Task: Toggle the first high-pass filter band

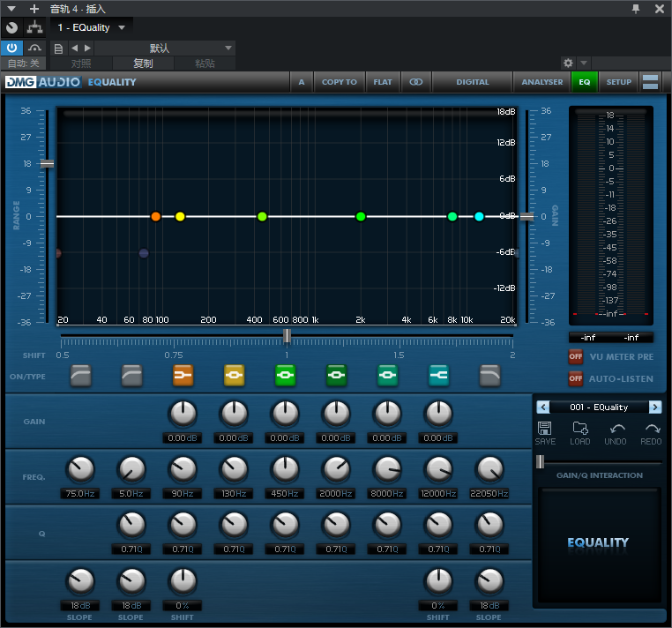Action: point(80,376)
